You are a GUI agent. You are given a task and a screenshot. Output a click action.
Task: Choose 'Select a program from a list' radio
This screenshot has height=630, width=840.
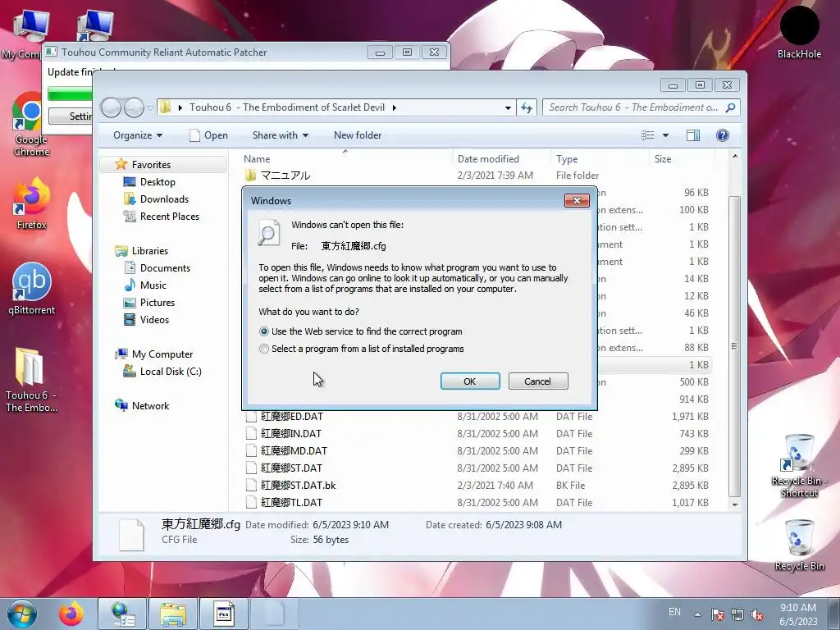361,349
